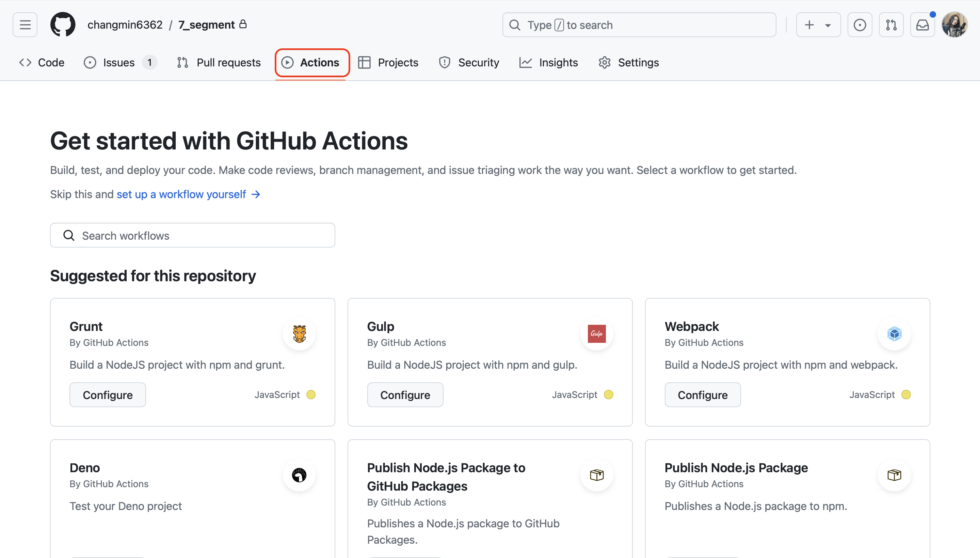Click the blue Webpack cube icon
Viewport: 980px width, 558px height.
[895, 334]
